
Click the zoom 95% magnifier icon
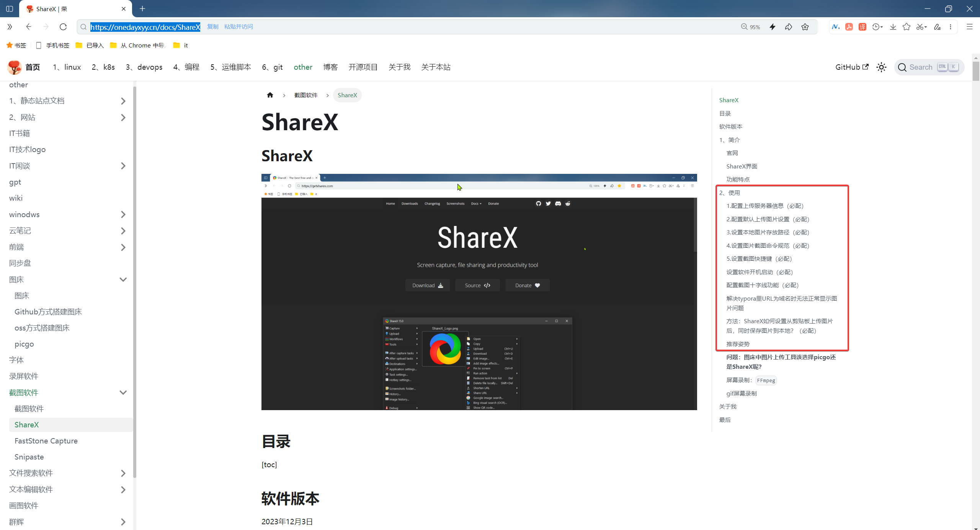pos(744,27)
